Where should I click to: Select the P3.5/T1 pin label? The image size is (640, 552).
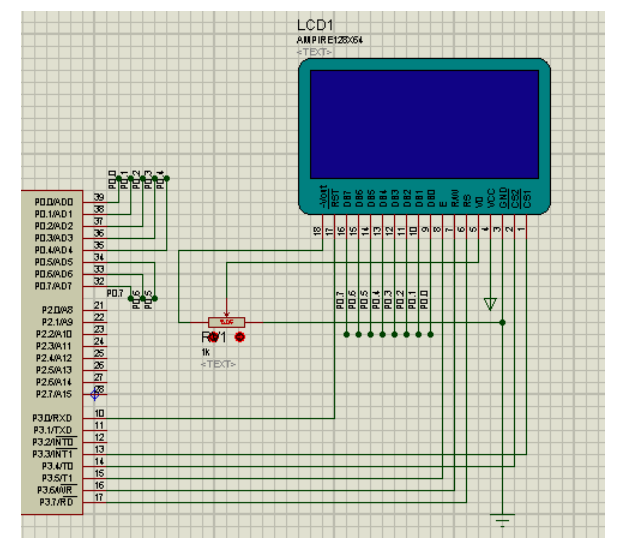pyautogui.click(x=57, y=478)
